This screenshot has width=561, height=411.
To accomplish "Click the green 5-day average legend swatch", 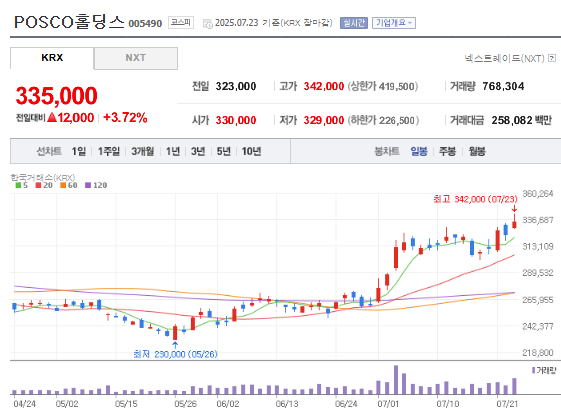I will tap(18, 185).
